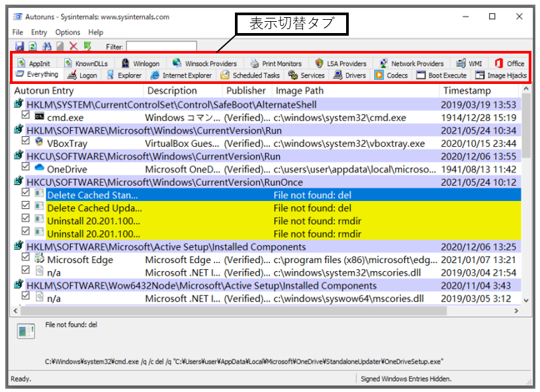Image resolution: width=540 pixels, height=392 pixels.
Task: Delete the entry using the red X icon
Action: 73,46
